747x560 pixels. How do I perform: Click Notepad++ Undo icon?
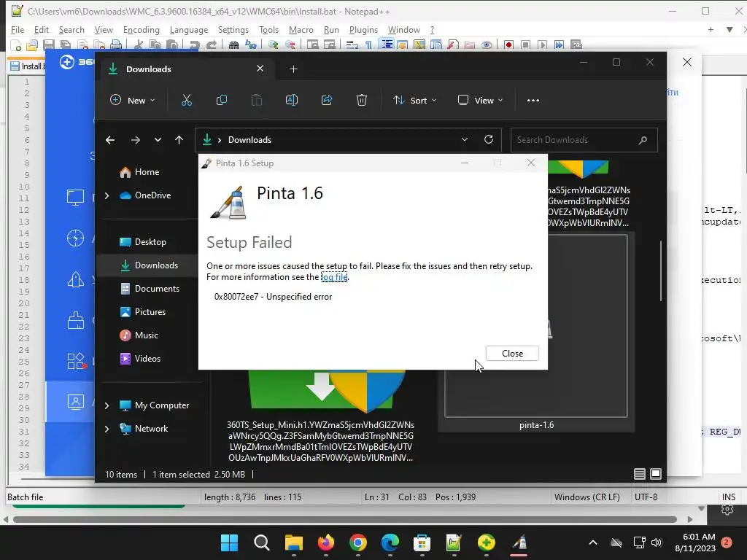[194, 44]
